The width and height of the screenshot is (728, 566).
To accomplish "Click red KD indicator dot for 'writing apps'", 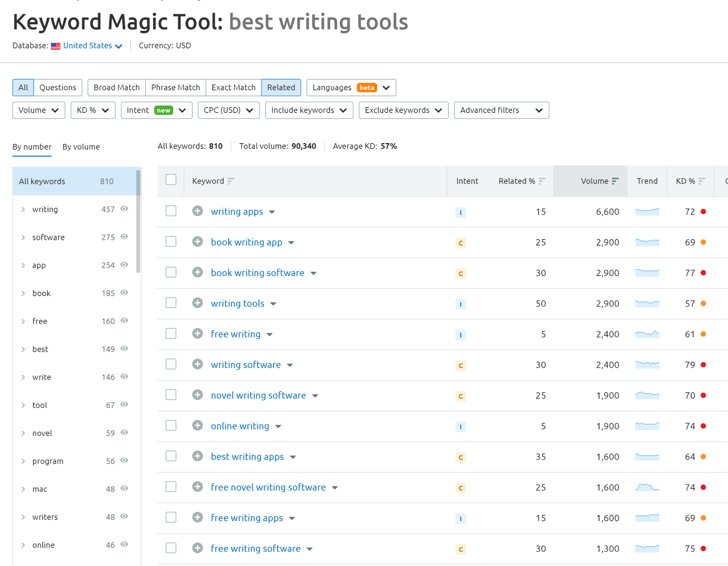I will click(703, 211).
